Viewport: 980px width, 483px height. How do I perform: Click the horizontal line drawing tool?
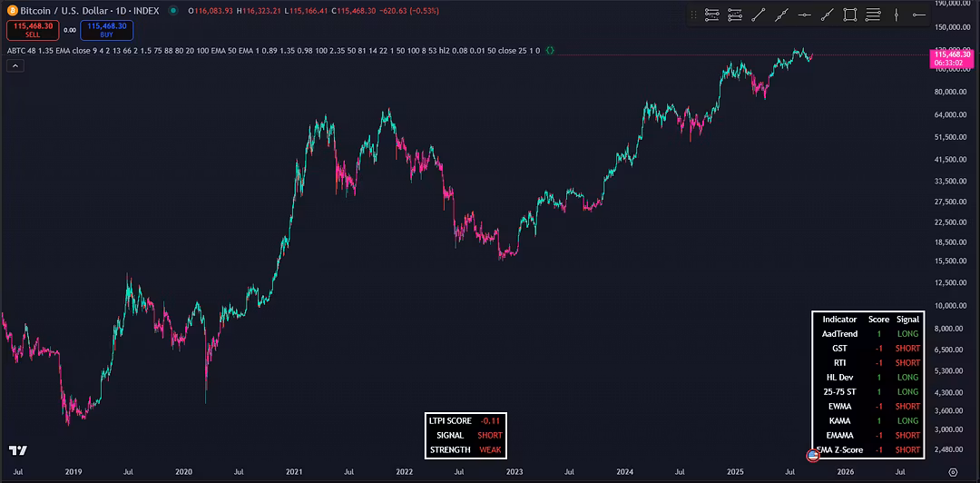[805, 15]
